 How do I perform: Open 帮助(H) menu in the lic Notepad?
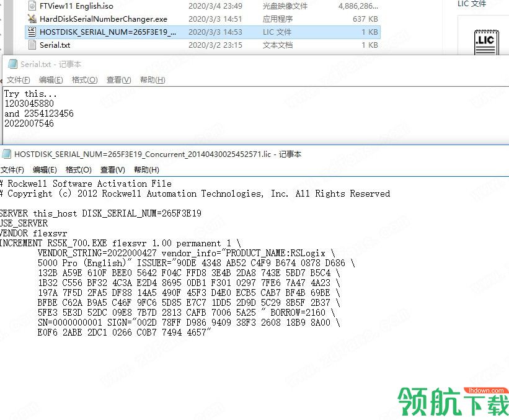click(146, 170)
